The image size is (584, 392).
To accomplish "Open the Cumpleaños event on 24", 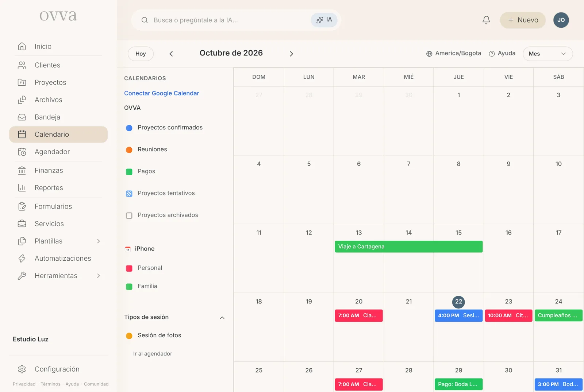I will pyautogui.click(x=558, y=315).
